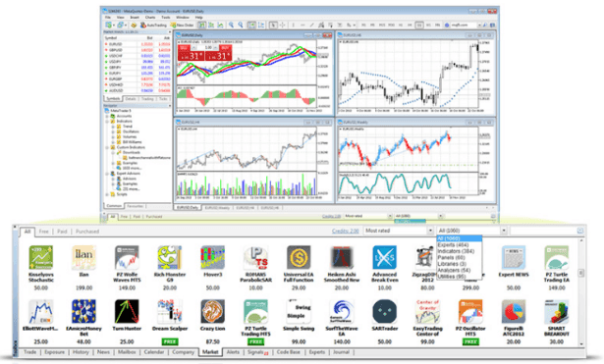The height and width of the screenshot is (364, 604).
Task: Open the Kiselyovs Stochastic product icon
Action: pos(41,257)
